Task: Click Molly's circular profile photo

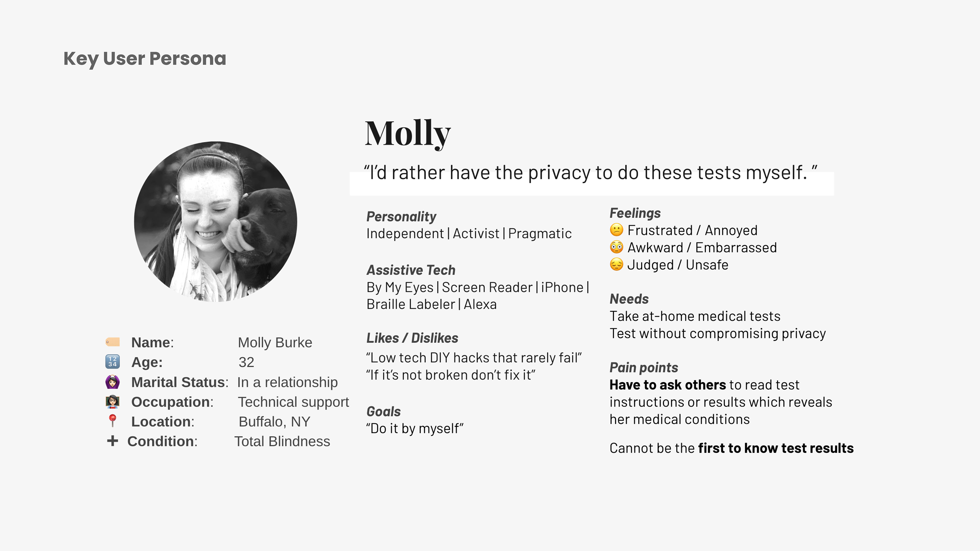Action: [215, 222]
